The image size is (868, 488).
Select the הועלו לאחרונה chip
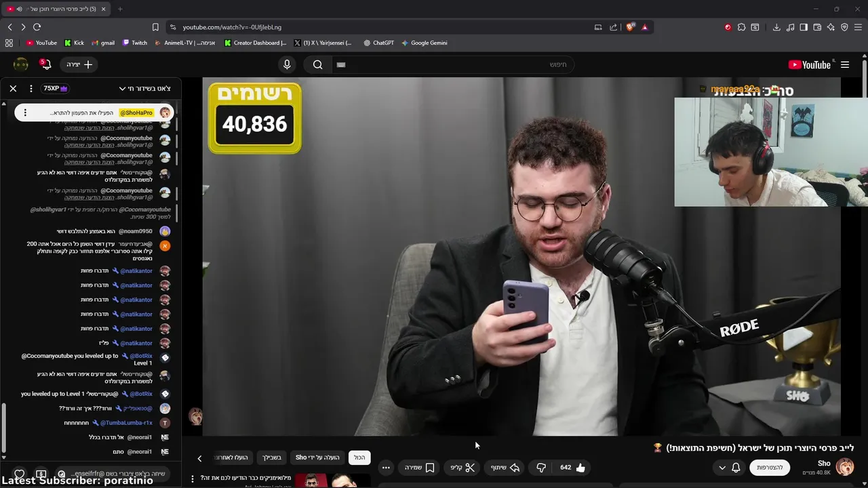tap(232, 457)
